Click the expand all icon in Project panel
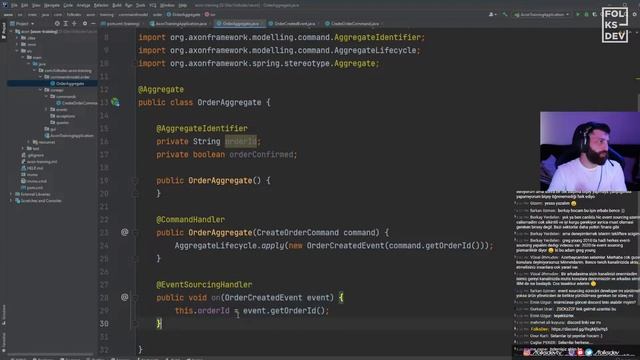Viewport: 640px width, 360px height. tap(65, 24)
